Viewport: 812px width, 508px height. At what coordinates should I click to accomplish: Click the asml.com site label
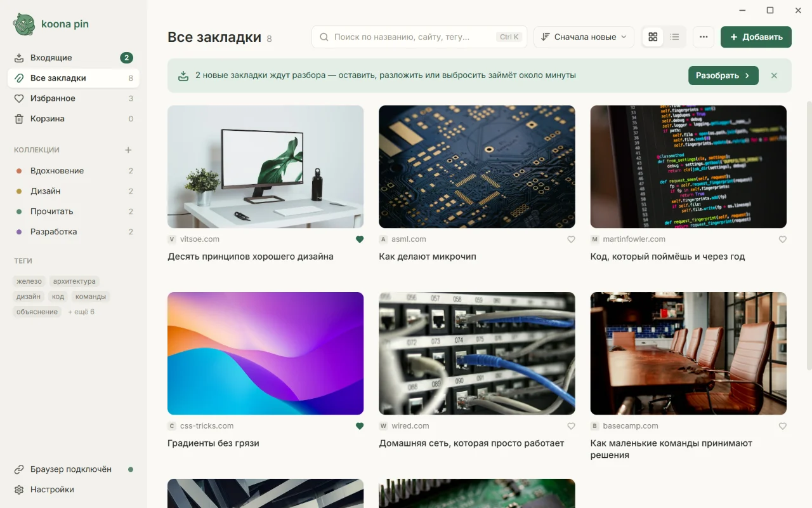409,239
